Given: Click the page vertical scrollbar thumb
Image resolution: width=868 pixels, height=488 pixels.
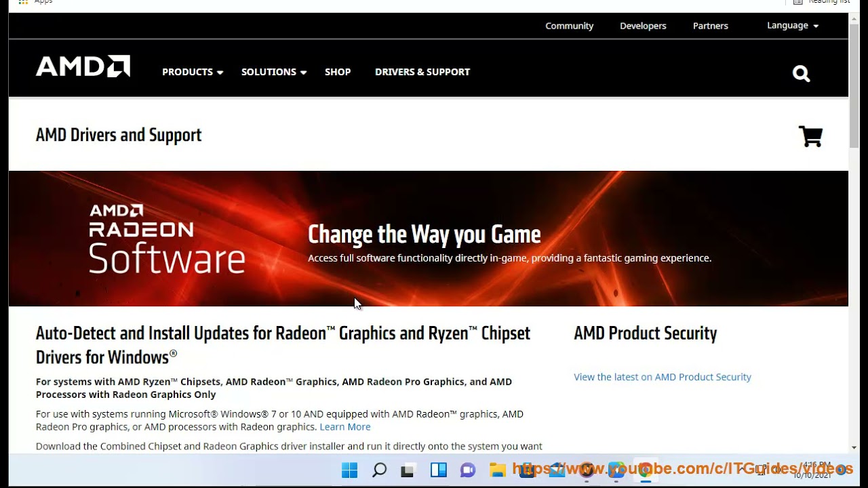Looking at the screenshot, I should [x=854, y=85].
